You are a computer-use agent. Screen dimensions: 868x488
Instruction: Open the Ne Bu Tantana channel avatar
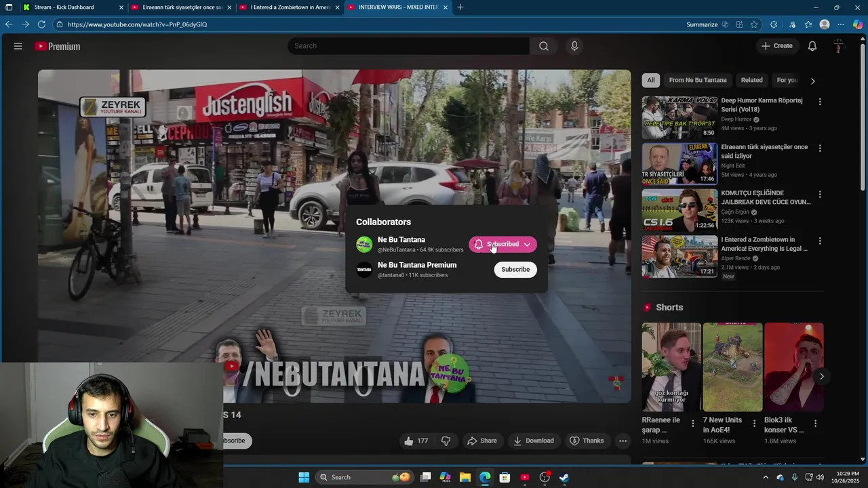(x=364, y=244)
